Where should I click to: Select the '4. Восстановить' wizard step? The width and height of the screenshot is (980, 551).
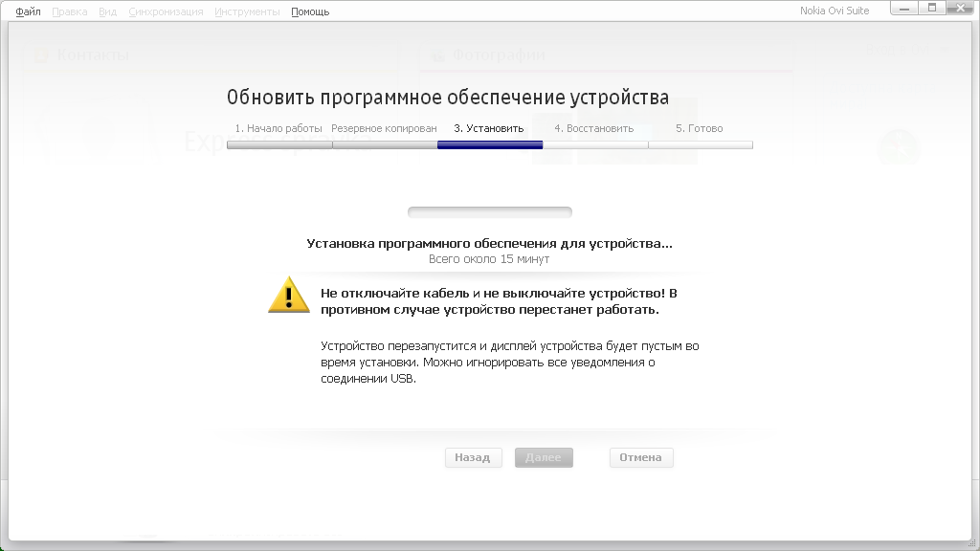pos(594,128)
